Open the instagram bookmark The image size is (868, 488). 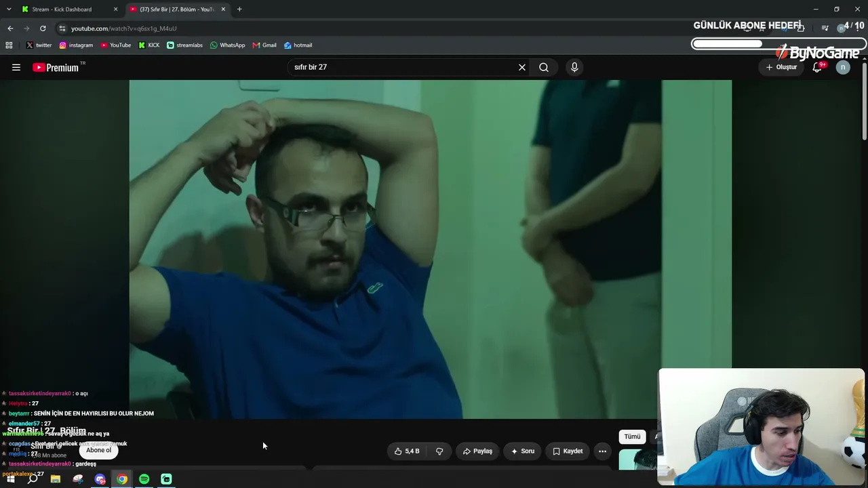point(76,45)
